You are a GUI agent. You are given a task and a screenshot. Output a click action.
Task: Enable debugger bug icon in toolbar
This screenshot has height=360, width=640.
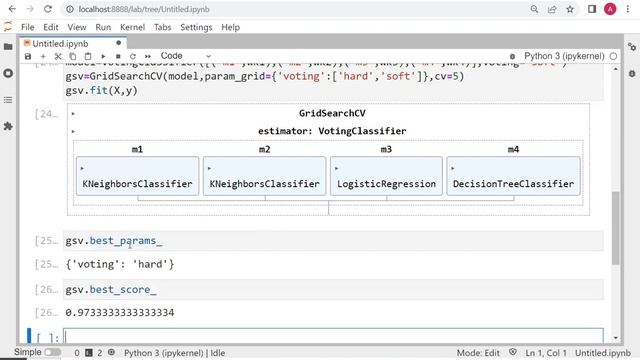(512, 56)
